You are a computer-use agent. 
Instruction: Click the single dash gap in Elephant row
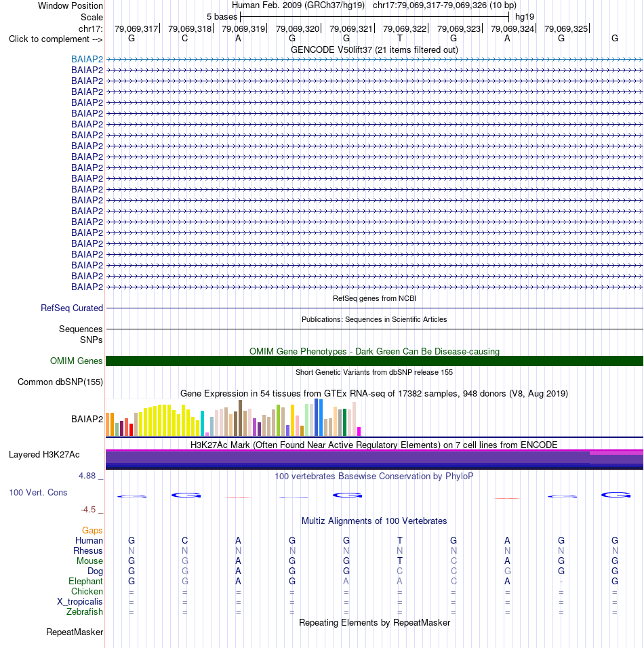561,582
